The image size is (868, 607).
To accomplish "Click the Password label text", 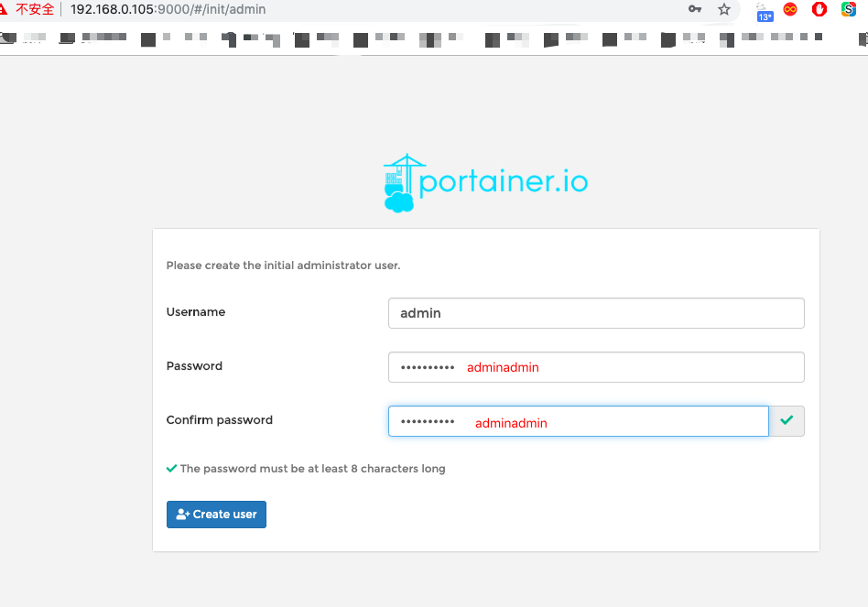I will coord(194,366).
